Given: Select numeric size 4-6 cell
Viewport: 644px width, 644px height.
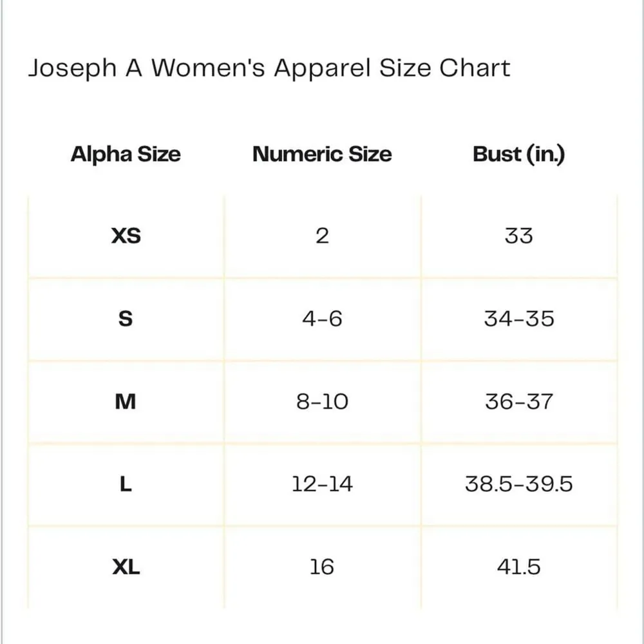Looking at the screenshot, I should tap(322, 318).
